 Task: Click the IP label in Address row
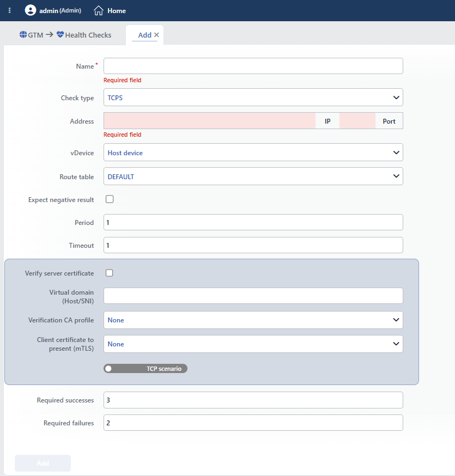(327, 121)
